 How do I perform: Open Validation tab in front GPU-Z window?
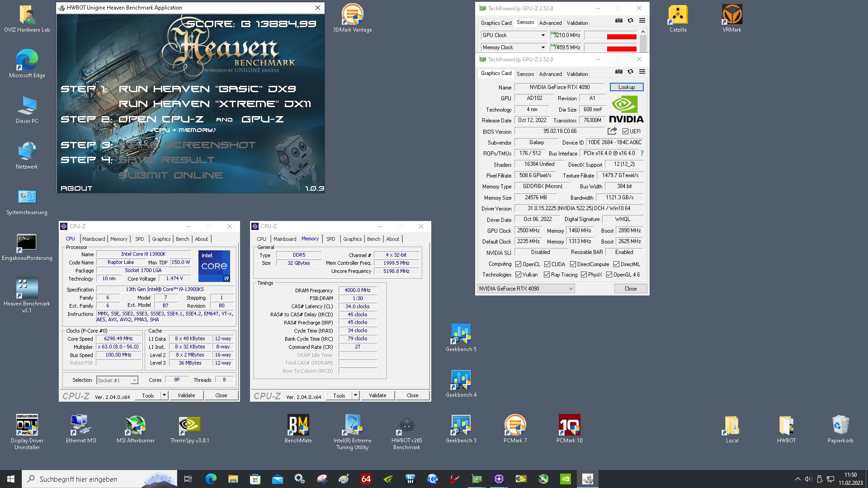click(x=577, y=74)
